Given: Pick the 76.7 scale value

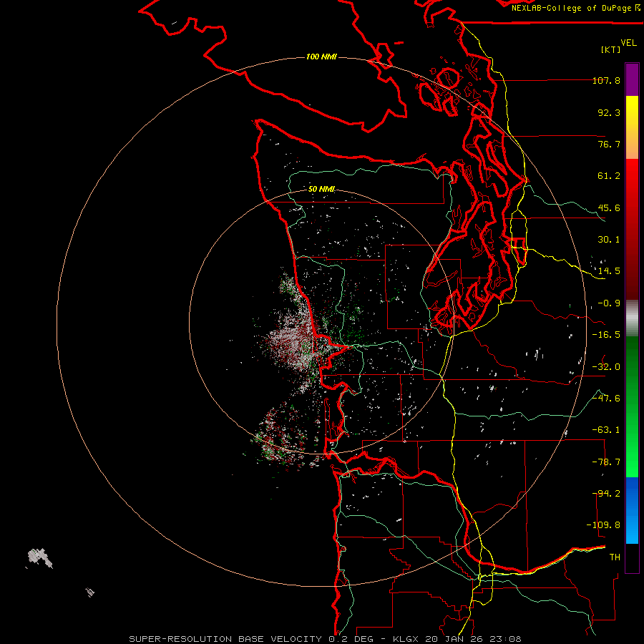Looking at the screenshot, I should pos(609,144).
